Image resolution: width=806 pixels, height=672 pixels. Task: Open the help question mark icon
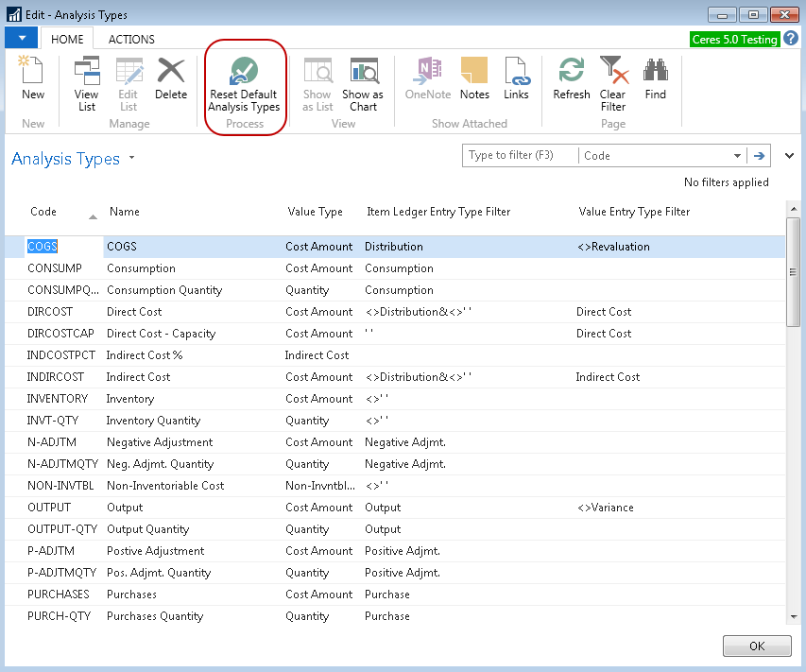[791, 39]
